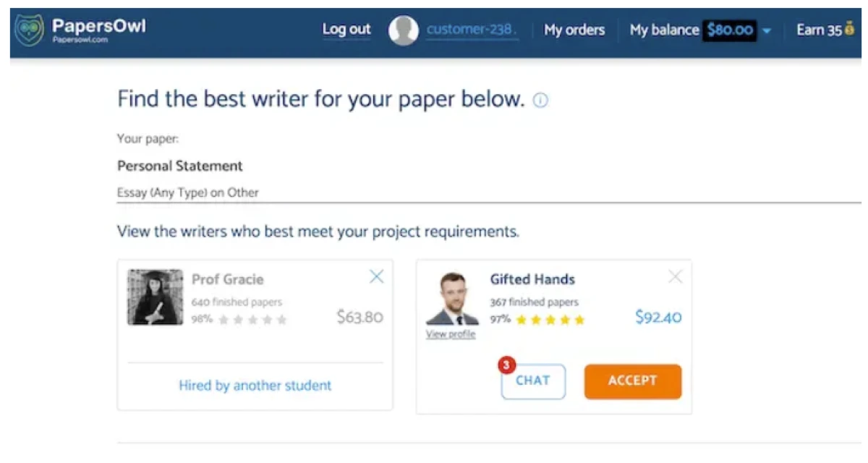Screen dimensions: 868x463
Task: Click the customer profile avatar icon
Action: coord(404,30)
